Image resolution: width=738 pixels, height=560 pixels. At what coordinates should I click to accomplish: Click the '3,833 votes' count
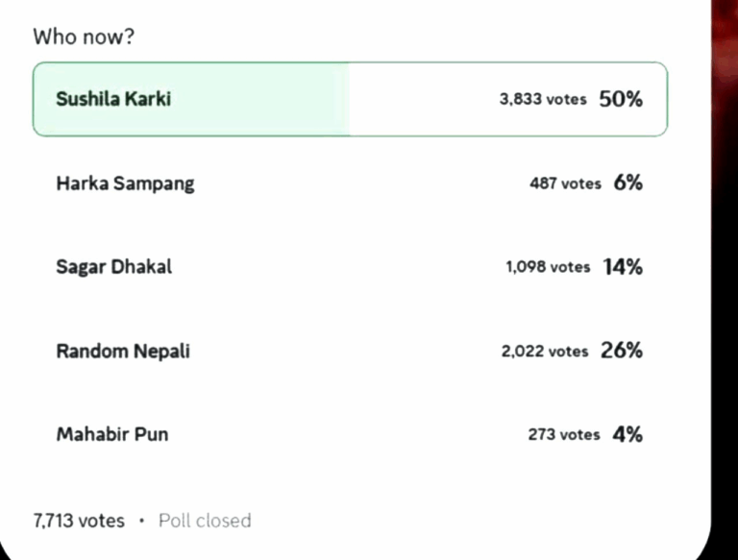(x=542, y=99)
